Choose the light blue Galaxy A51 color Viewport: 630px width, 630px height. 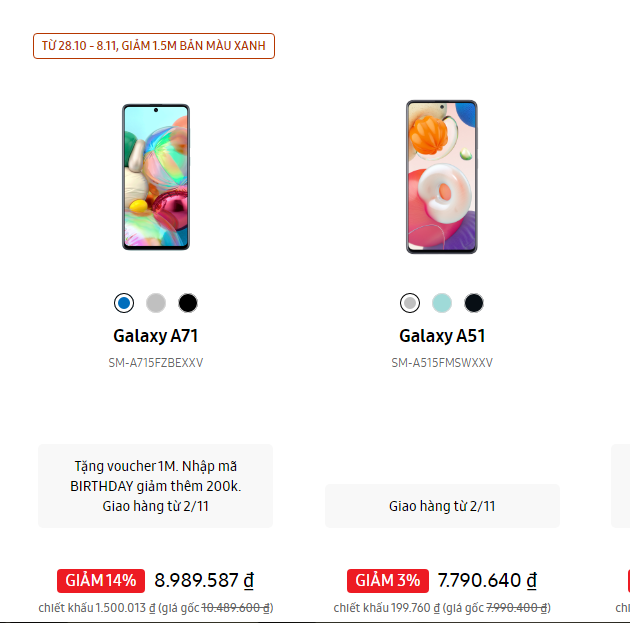click(x=442, y=302)
